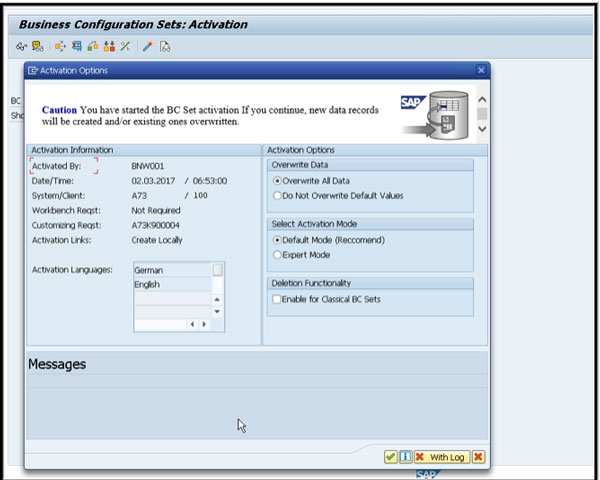Click the System value A73
This screenshot has width=600, height=480.
pyautogui.click(x=139, y=196)
